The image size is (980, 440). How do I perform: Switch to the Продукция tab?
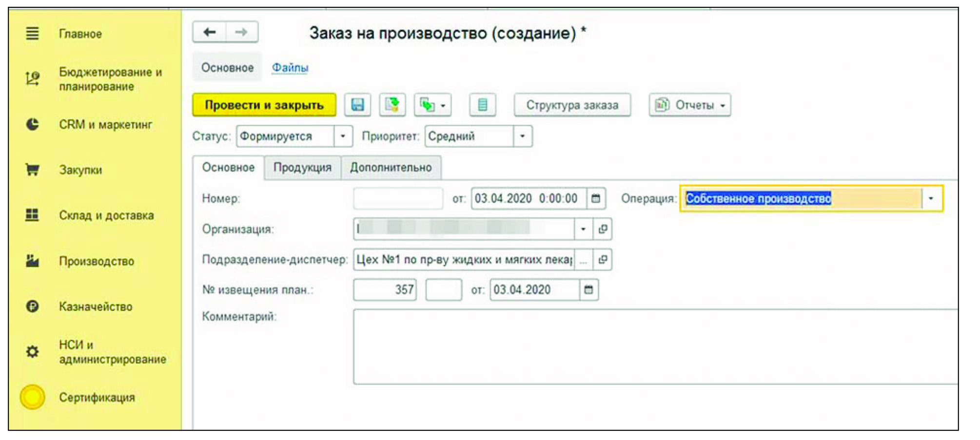pyautogui.click(x=302, y=168)
